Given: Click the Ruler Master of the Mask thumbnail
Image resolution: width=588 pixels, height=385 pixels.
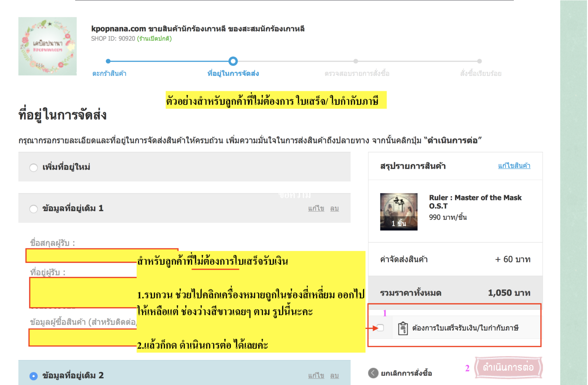Looking at the screenshot, I should tap(399, 212).
